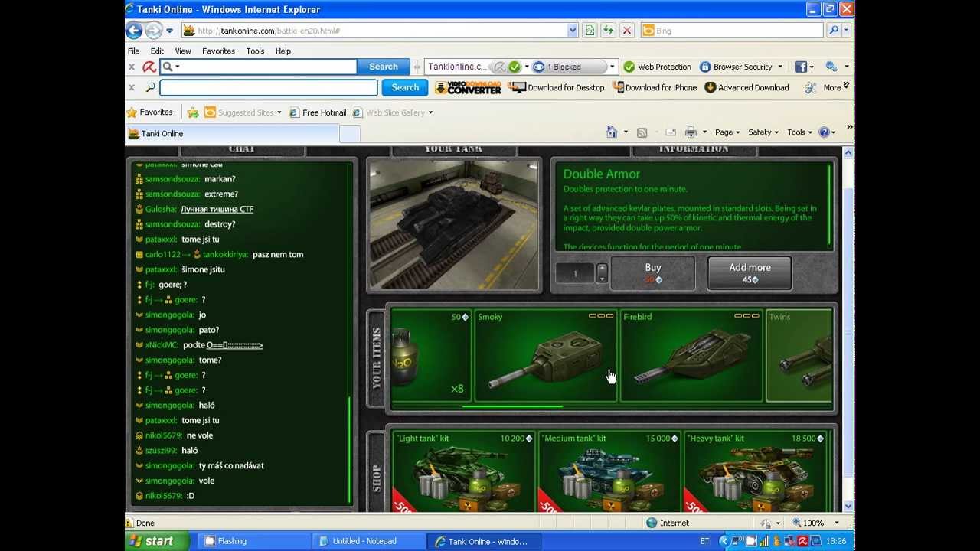Expand Suggested Sites dropdown
This screenshot has width=980, height=551.
coord(279,113)
